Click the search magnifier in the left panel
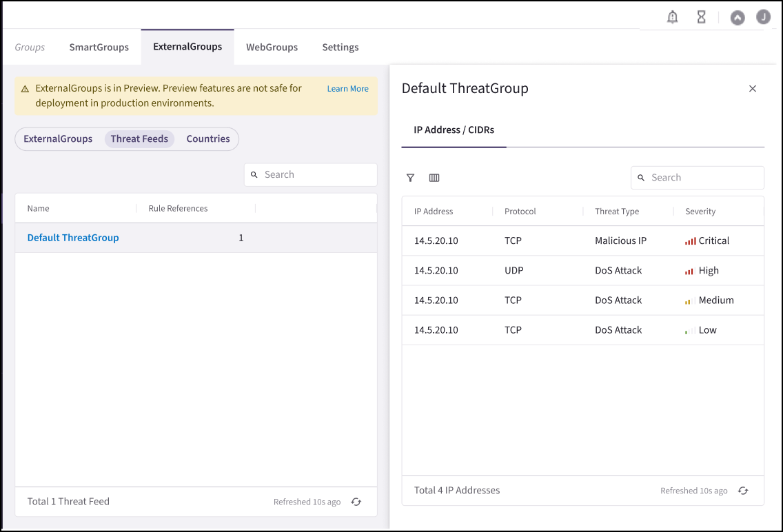783x532 pixels. click(x=254, y=174)
